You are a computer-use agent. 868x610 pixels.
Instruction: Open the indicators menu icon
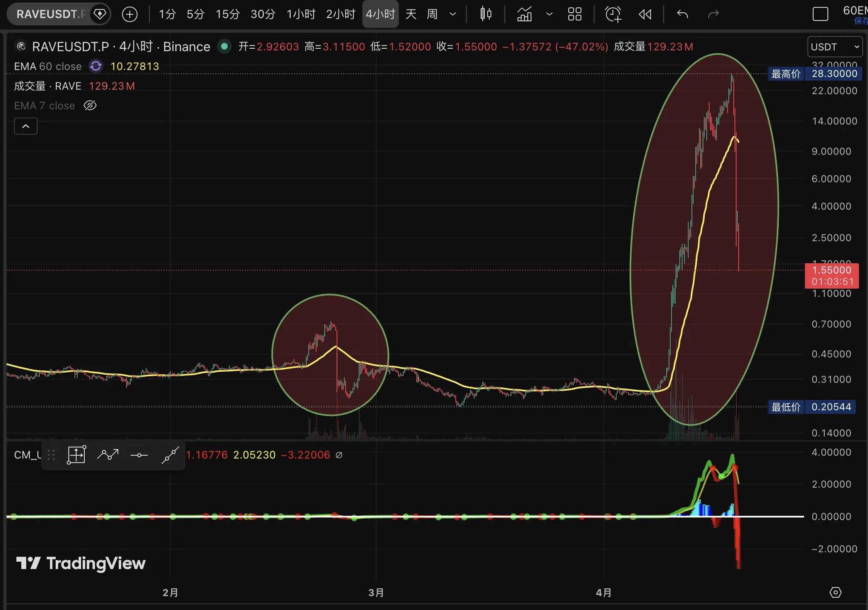tap(524, 14)
